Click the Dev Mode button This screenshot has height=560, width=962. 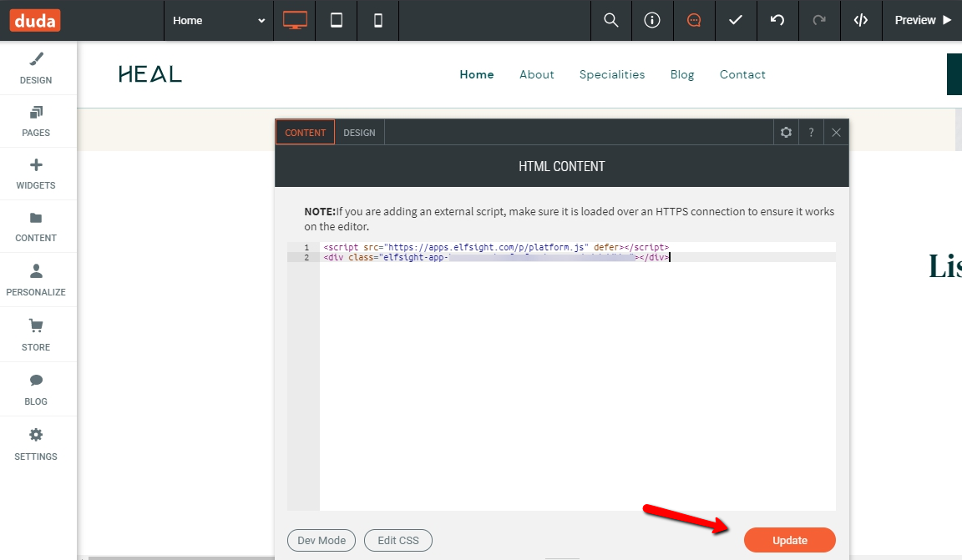click(x=322, y=540)
